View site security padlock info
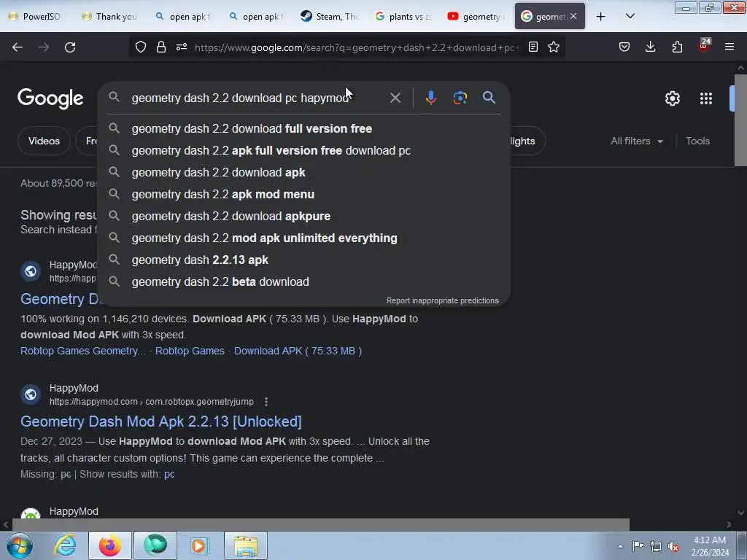747x560 pixels. click(161, 47)
